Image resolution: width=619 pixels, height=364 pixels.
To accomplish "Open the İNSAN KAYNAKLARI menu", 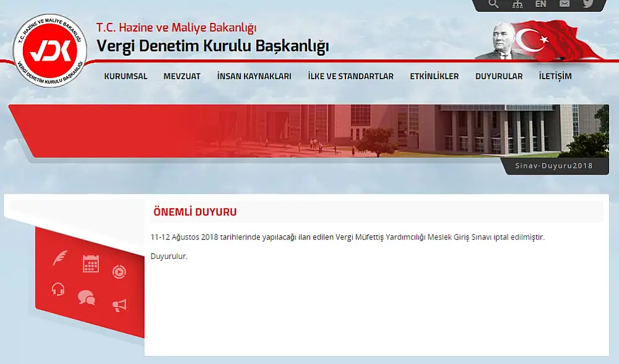I will point(254,76).
